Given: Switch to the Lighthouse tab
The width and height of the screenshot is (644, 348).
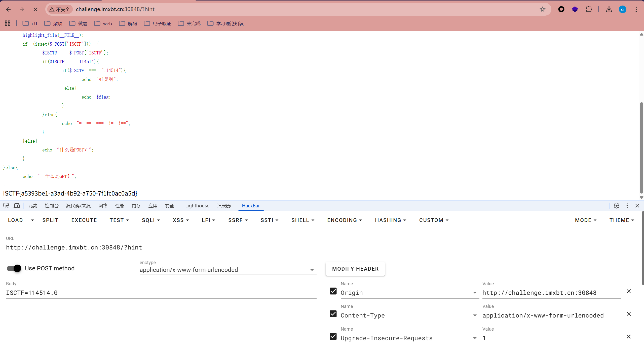Looking at the screenshot, I should (197, 206).
